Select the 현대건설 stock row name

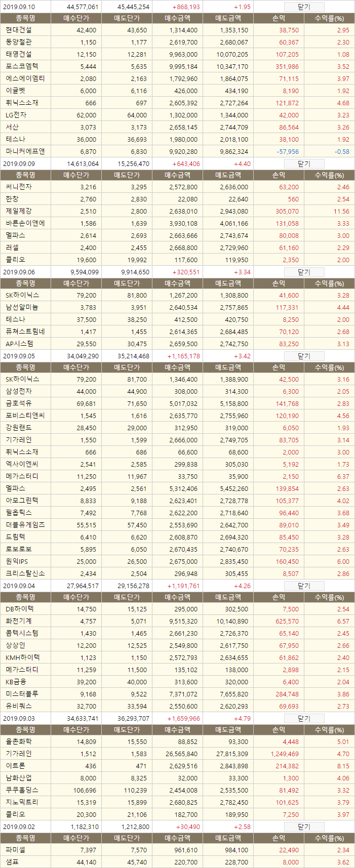pyautogui.click(x=18, y=30)
